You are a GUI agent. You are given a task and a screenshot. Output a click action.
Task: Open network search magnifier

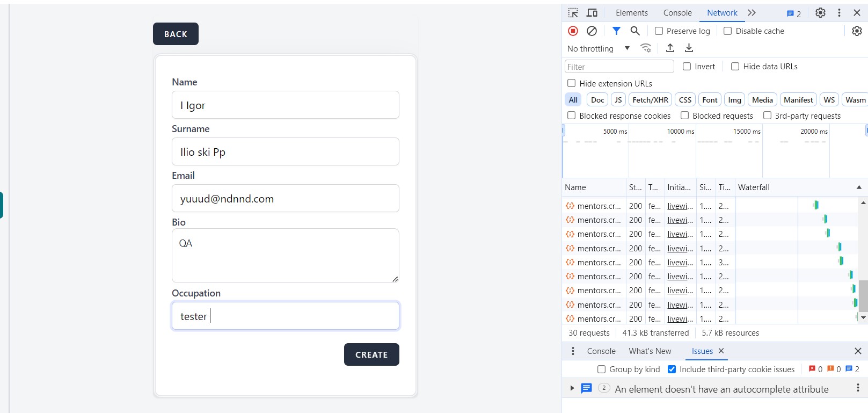click(635, 31)
